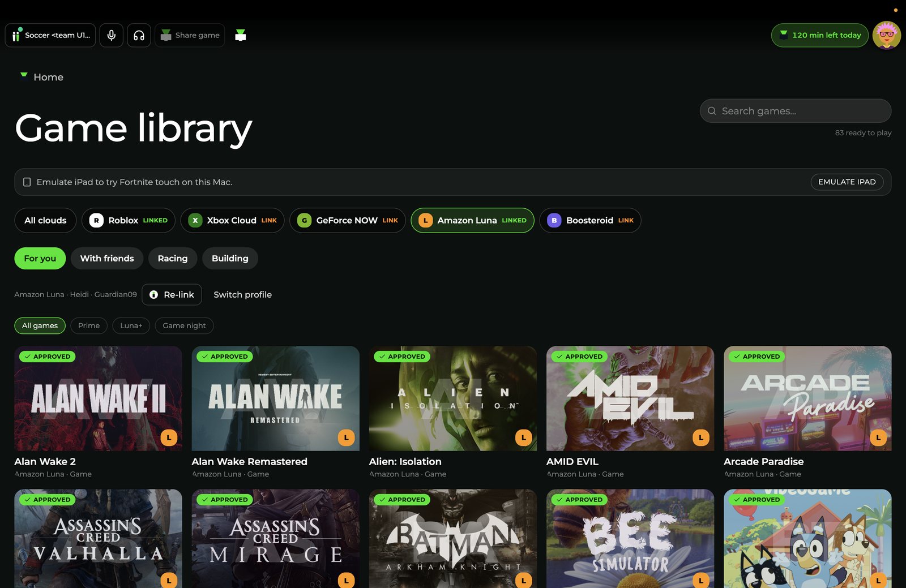Image resolution: width=906 pixels, height=588 pixels.
Task: Click the Alan Wake 2 title text
Action: [45, 462]
